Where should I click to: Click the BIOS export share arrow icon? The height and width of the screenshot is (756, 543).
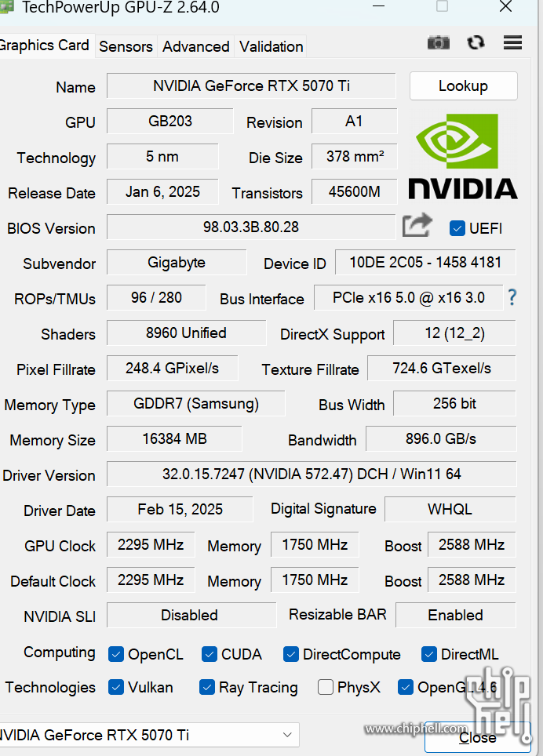(417, 225)
